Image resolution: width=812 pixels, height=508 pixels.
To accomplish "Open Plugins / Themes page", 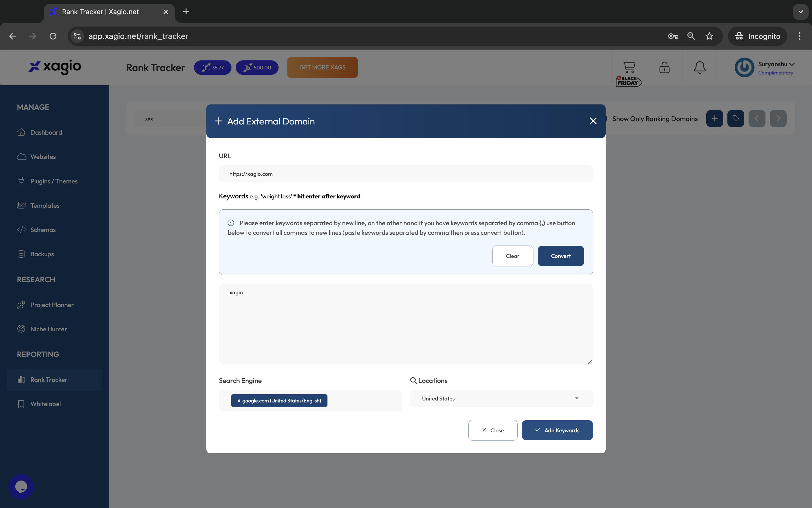I will [54, 181].
